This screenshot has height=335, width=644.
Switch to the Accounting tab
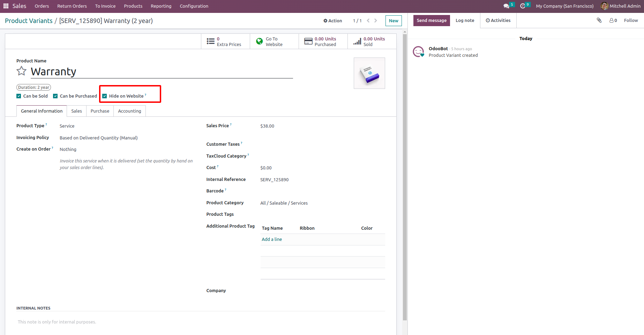point(130,111)
